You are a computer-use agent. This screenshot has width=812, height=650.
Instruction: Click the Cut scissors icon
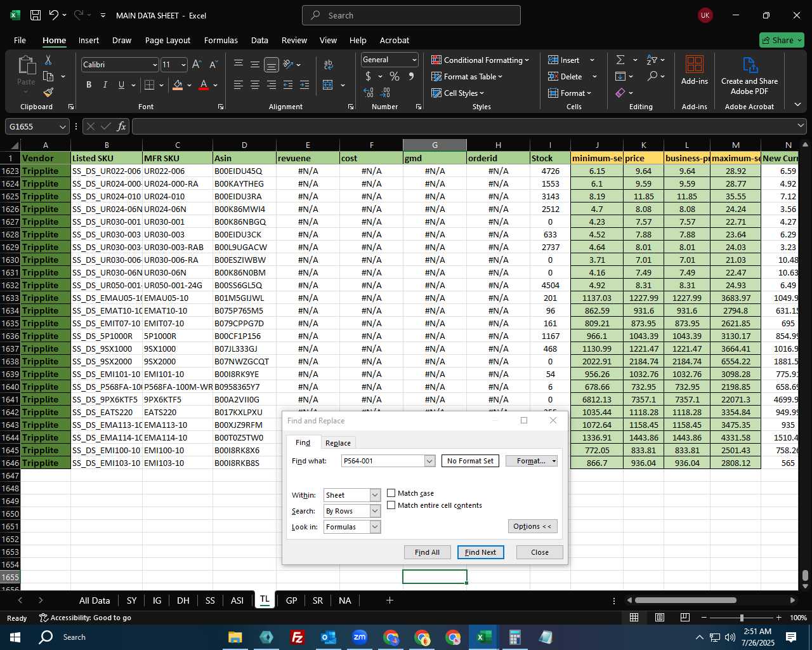click(48, 60)
